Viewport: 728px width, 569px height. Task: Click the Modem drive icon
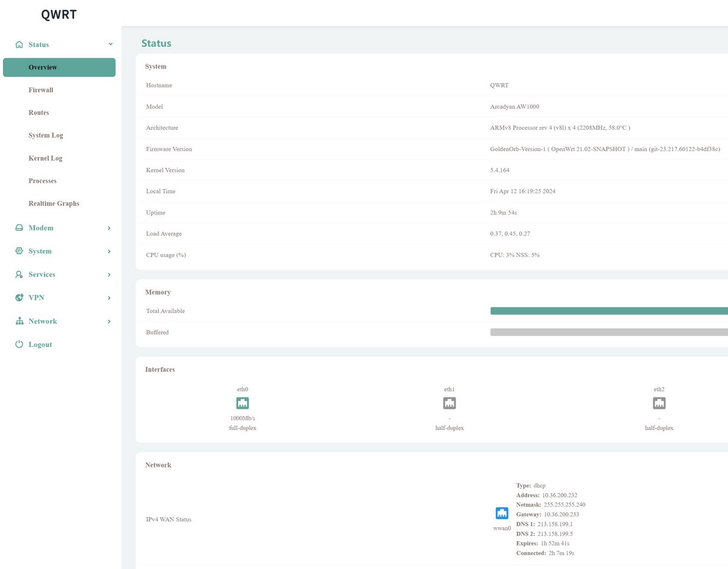click(x=19, y=228)
